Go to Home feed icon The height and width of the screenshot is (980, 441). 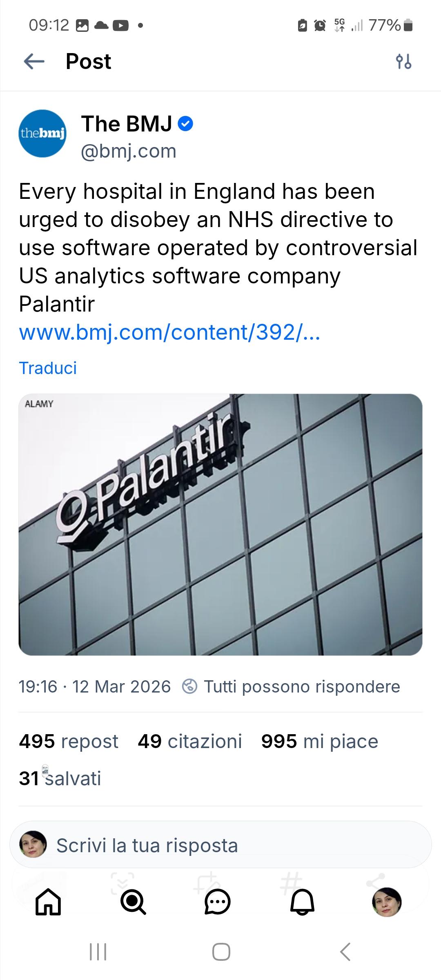click(48, 902)
